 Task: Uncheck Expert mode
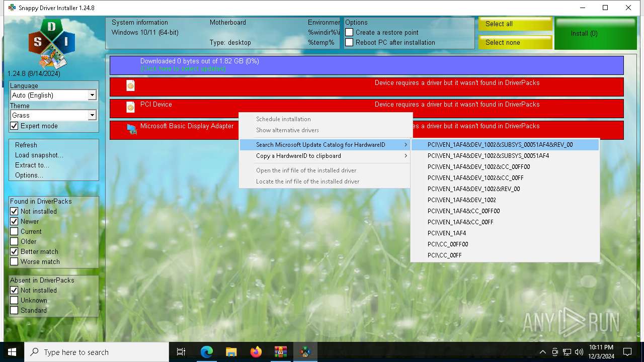click(x=14, y=126)
